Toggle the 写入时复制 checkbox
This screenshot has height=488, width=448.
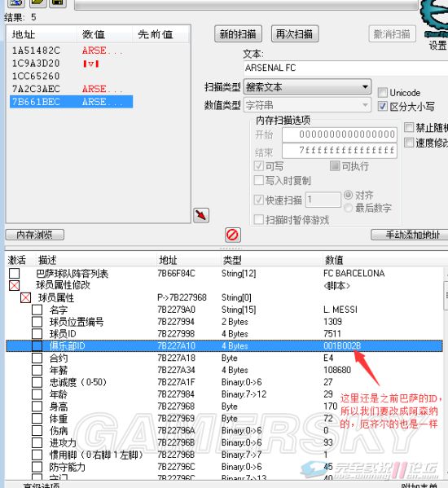tap(259, 180)
